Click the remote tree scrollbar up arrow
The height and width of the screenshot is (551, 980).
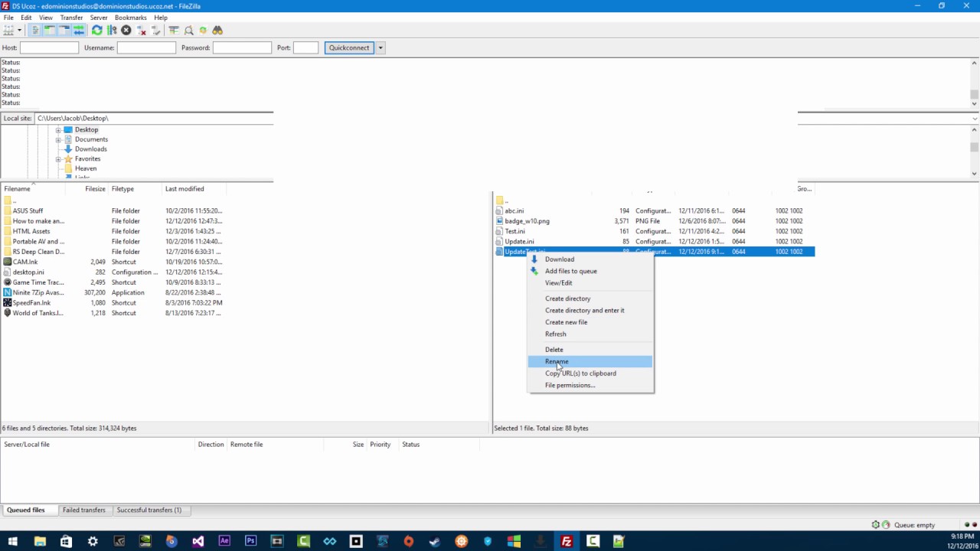(975, 130)
